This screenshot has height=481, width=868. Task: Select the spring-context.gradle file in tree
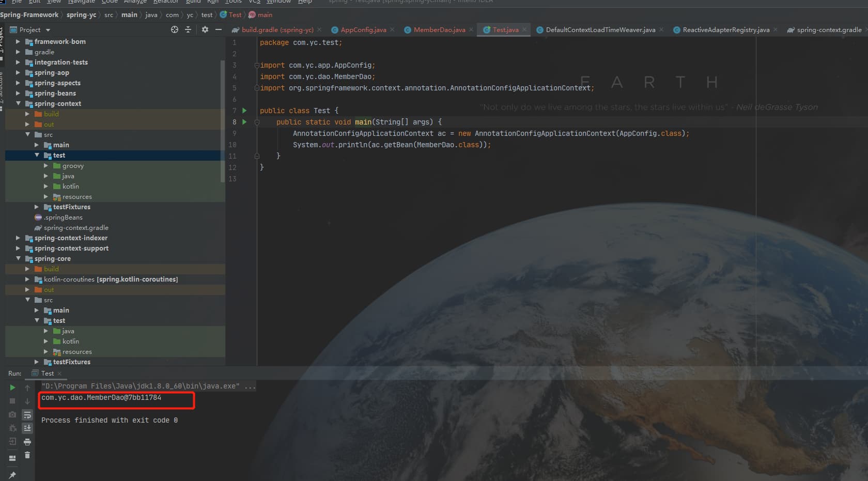(x=76, y=228)
